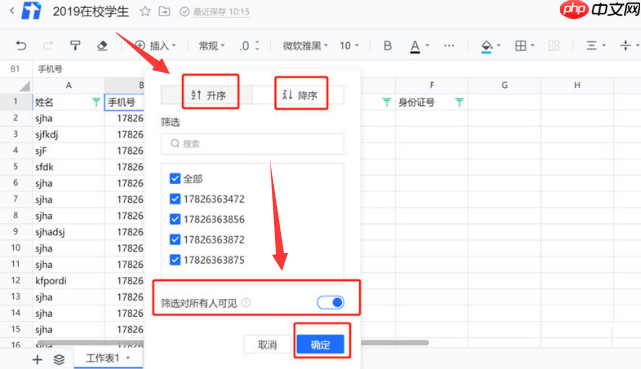Uncheck the 17826363875 checkbox
This screenshot has height=369, width=641.
tap(175, 260)
